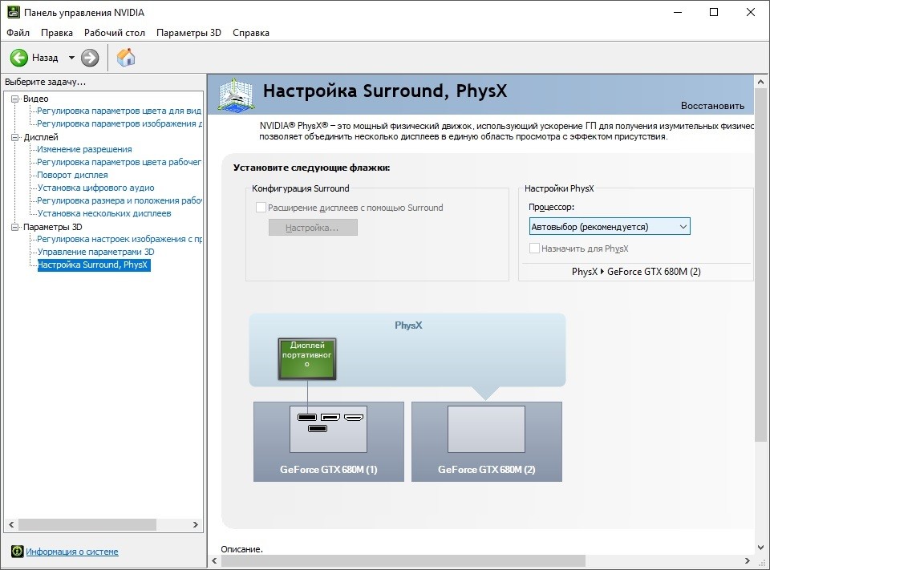
Task: Collapse the Параметры 3D tree node
Action: click(x=15, y=228)
